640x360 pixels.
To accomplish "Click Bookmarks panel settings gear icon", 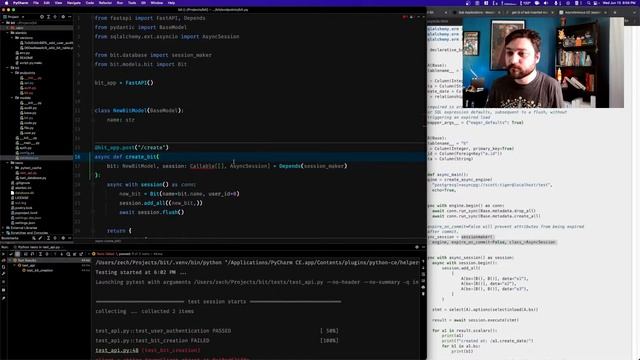I will [63, 238].
